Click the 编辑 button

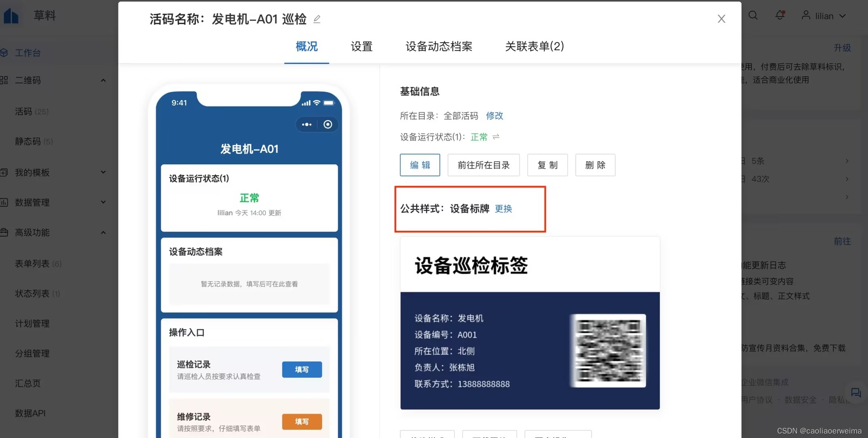coord(420,165)
